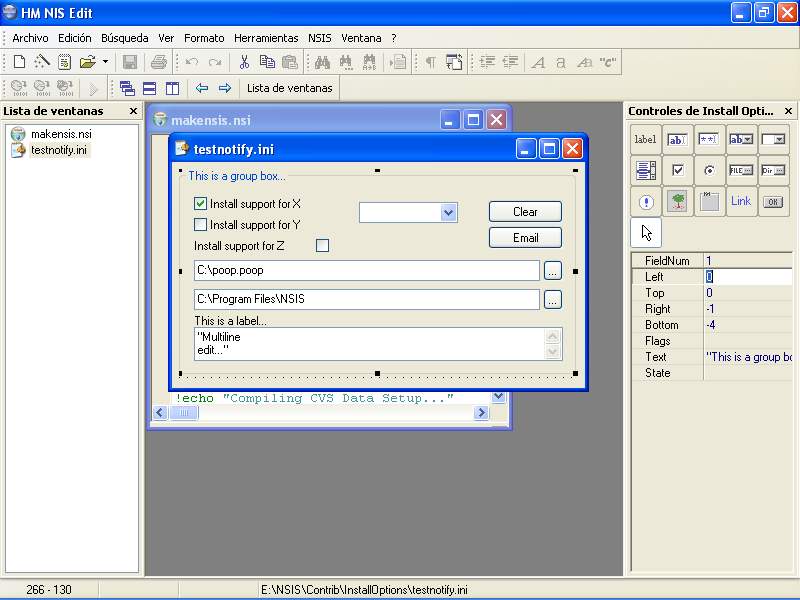Click the Print toolbar icon

tap(158, 62)
